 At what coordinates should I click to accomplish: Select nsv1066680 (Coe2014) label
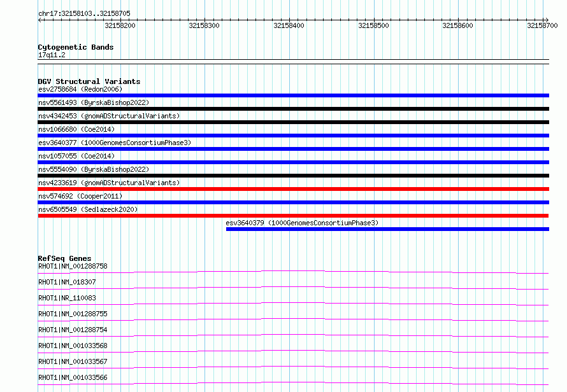coord(76,129)
